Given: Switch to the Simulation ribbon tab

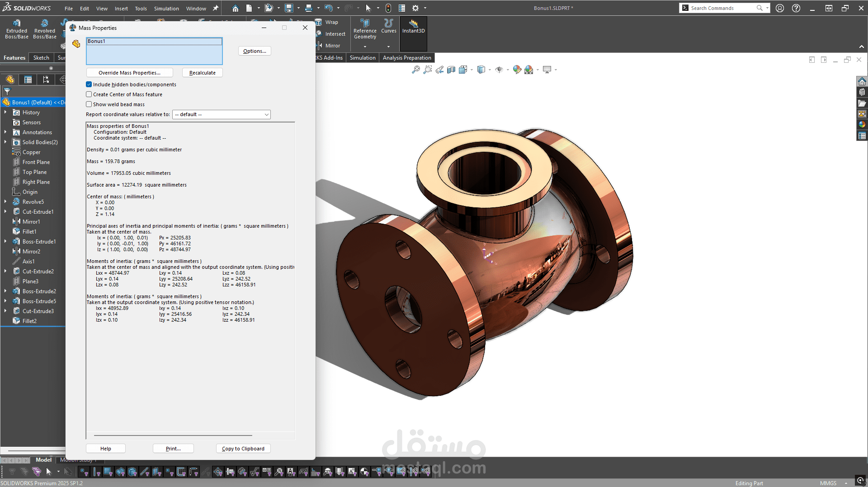Looking at the screenshot, I should point(363,58).
